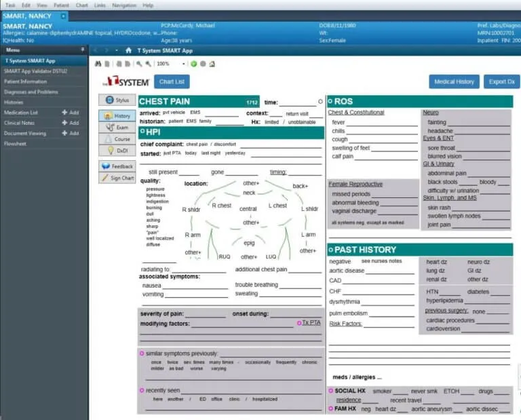Expand other+ above neck in location diagram
This screenshot has height=420, width=521.
pyautogui.click(x=251, y=183)
